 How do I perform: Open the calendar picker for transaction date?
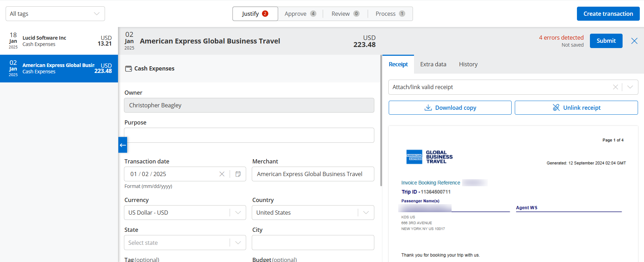tap(238, 174)
